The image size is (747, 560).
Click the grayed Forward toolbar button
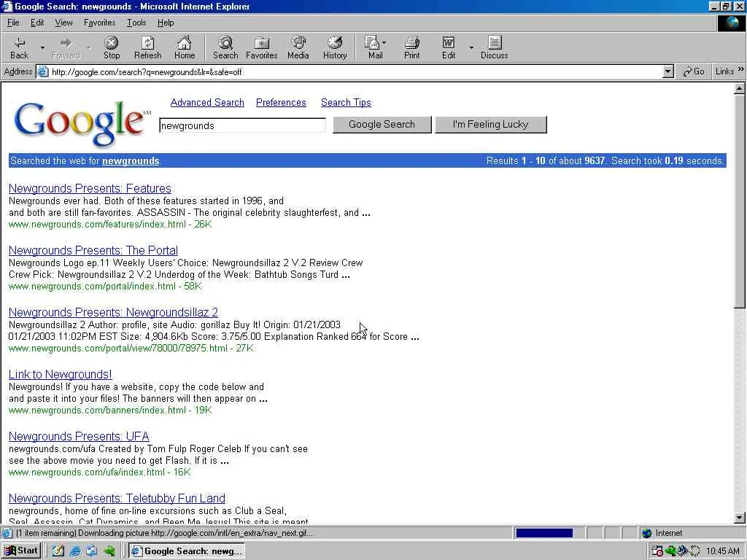[66, 47]
